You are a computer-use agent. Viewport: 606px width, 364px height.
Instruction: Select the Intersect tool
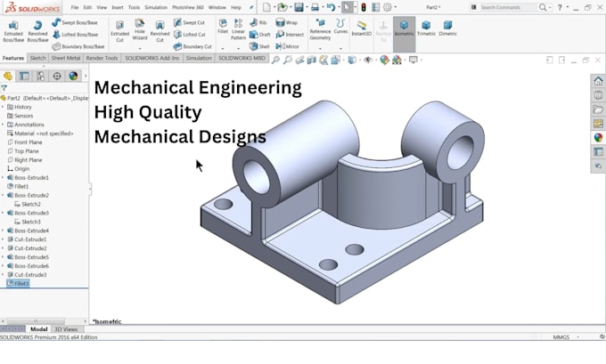point(290,35)
